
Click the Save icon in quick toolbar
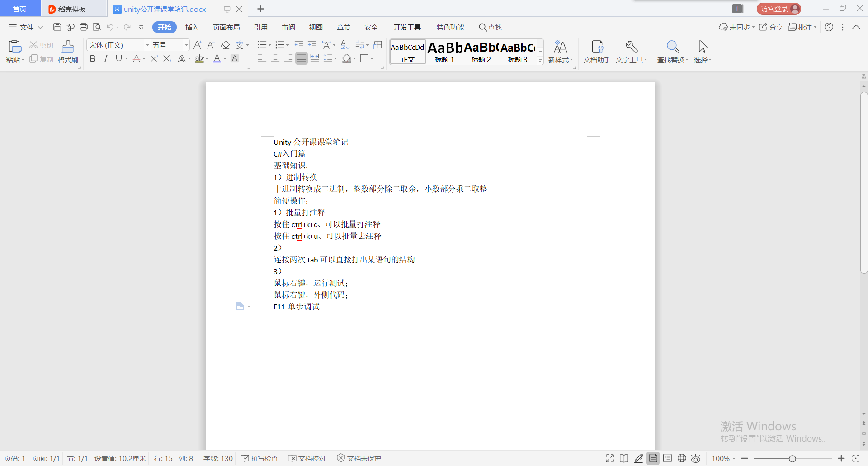57,27
